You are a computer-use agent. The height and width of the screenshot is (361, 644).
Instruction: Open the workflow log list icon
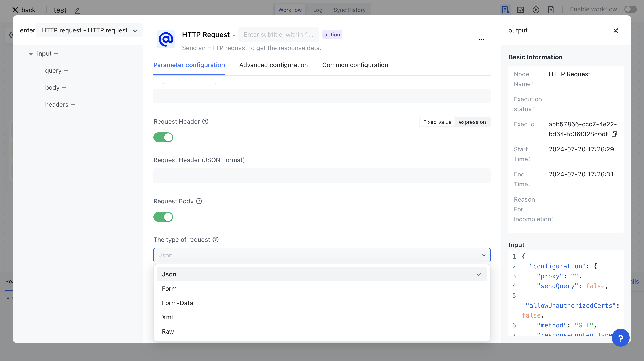(x=506, y=10)
